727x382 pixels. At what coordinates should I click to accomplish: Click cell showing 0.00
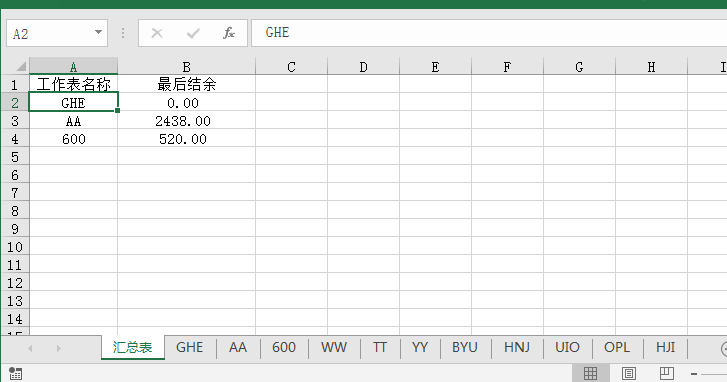pyautogui.click(x=186, y=102)
